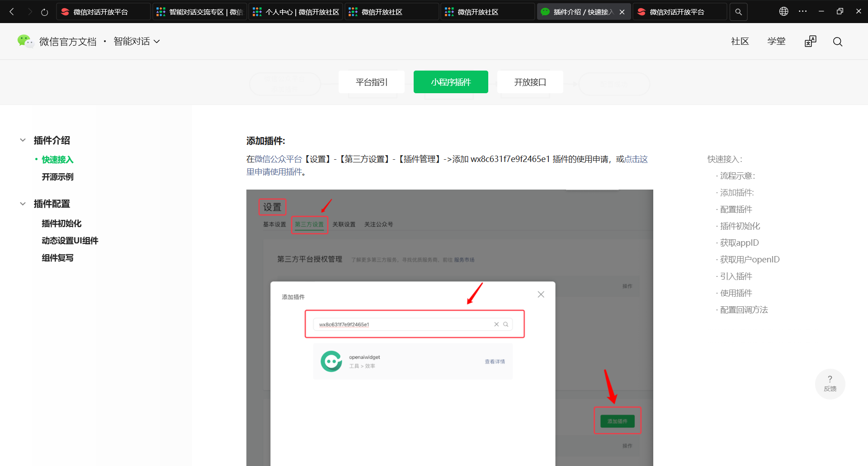Select the 开放接口 navigation tab
The height and width of the screenshot is (466, 868).
[x=530, y=82]
